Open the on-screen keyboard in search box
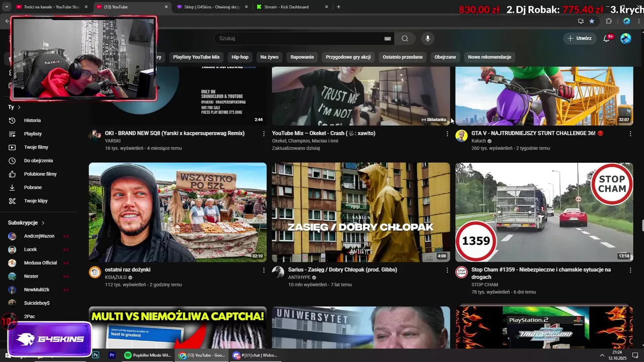The image size is (644, 362). pos(387,38)
